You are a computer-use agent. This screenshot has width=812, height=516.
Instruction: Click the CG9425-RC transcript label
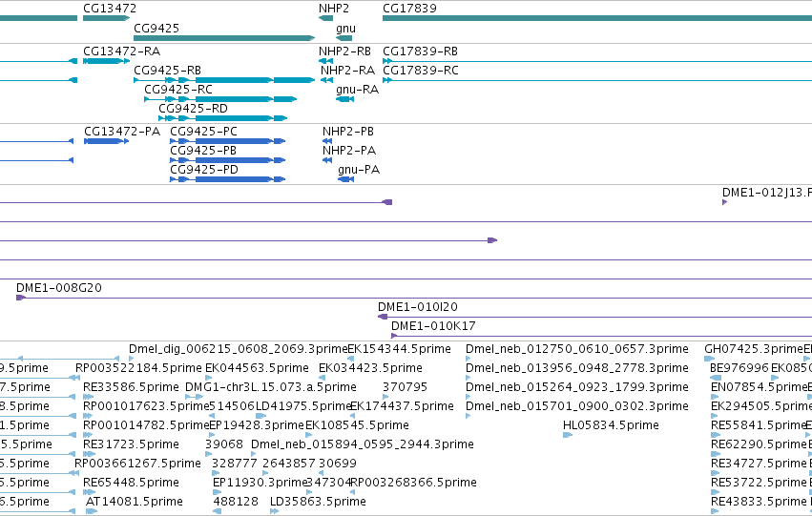click(178, 90)
